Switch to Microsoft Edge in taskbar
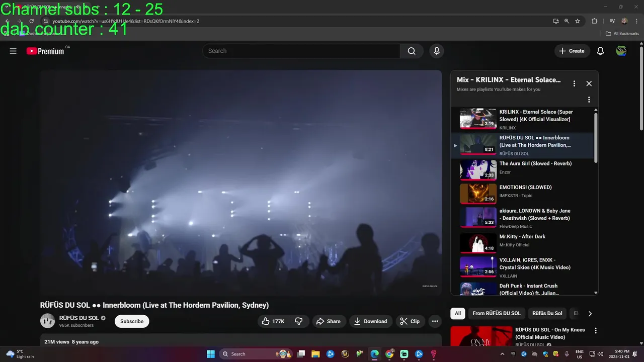This screenshot has width=644, height=362. [374, 354]
